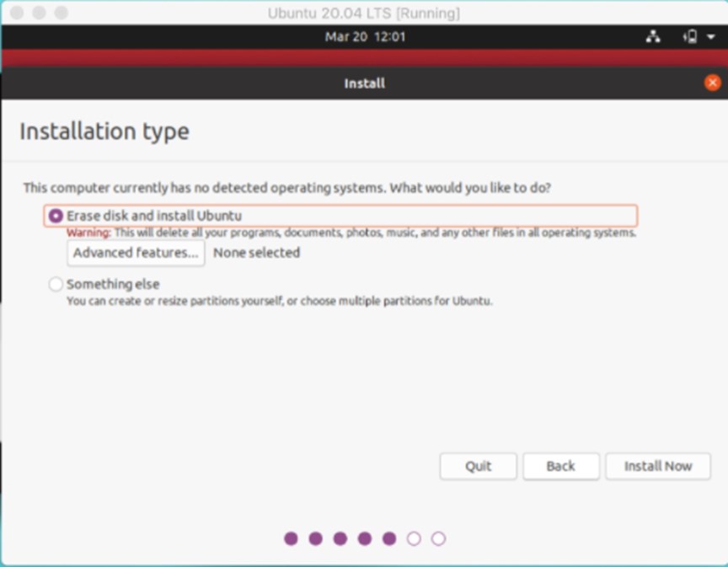Expand the system menu dropdown arrow
The height and width of the screenshot is (567, 728).
point(711,36)
